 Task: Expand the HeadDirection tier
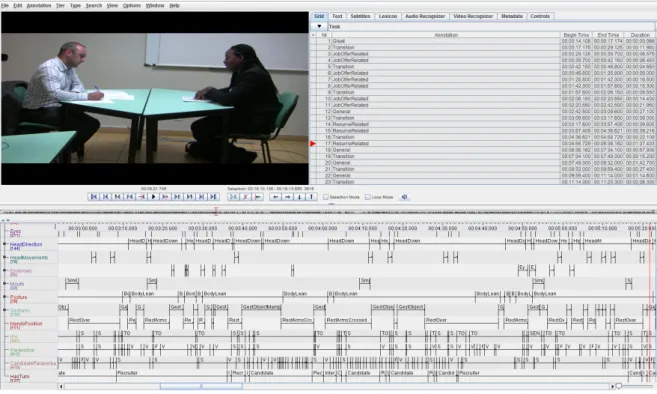[5, 244]
